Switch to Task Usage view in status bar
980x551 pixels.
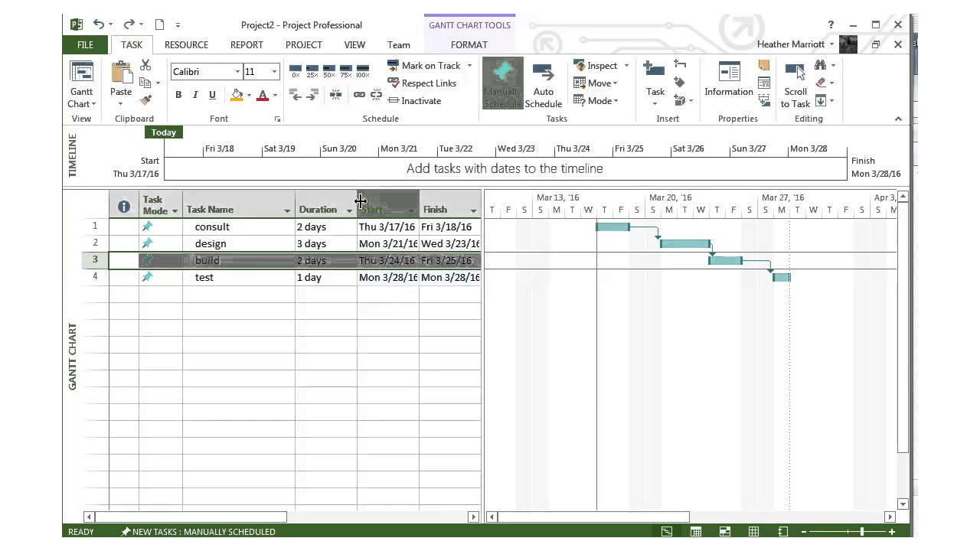pos(696,532)
